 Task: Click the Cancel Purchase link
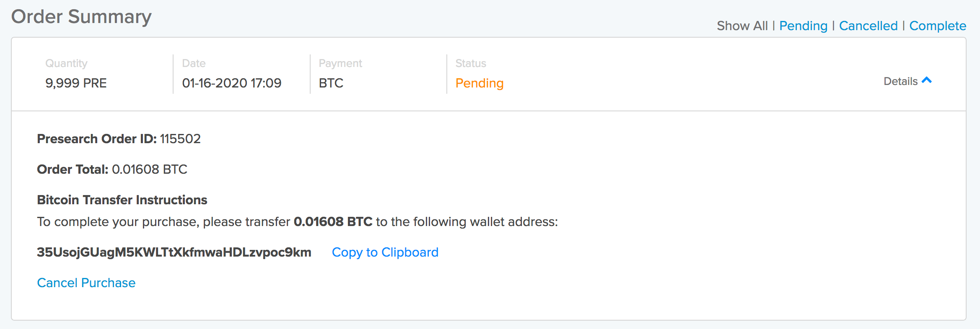click(x=86, y=283)
